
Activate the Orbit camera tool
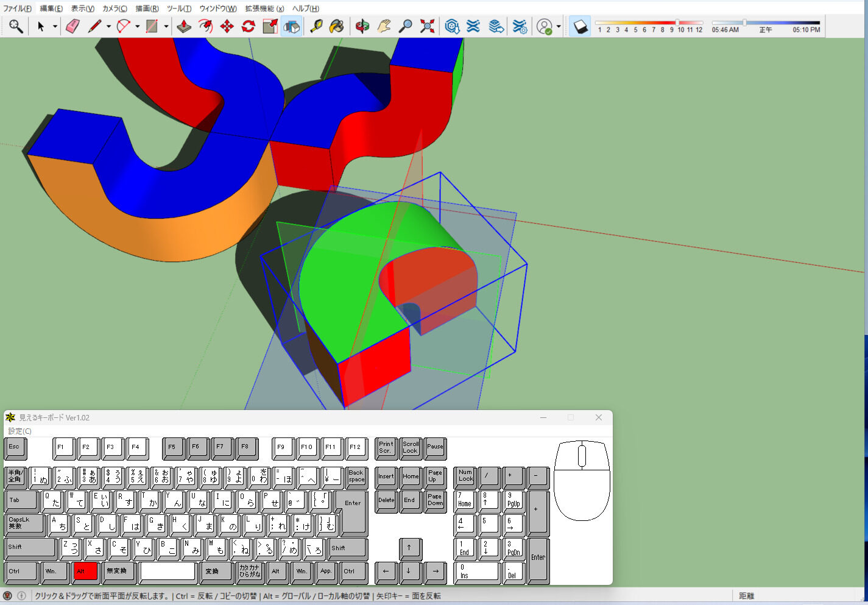362,26
